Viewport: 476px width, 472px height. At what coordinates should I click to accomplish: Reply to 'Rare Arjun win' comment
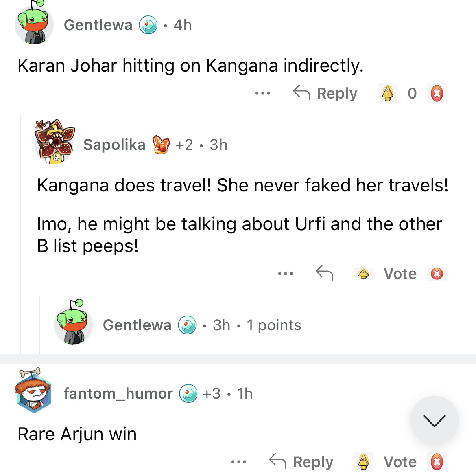coord(301,462)
